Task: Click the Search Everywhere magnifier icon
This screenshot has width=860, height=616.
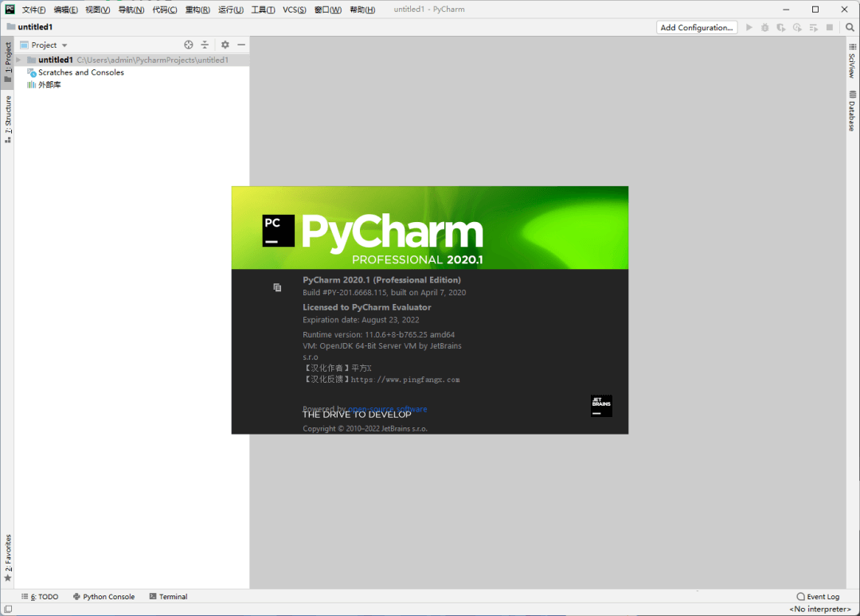Action: click(850, 27)
